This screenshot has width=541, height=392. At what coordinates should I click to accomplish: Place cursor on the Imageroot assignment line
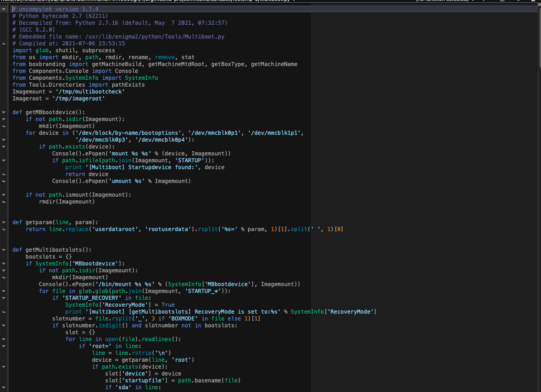click(x=58, y=99)
